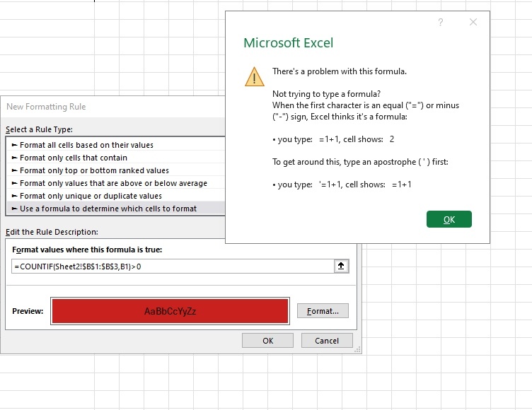Select Format all cells based on their values

pos(116,145)
